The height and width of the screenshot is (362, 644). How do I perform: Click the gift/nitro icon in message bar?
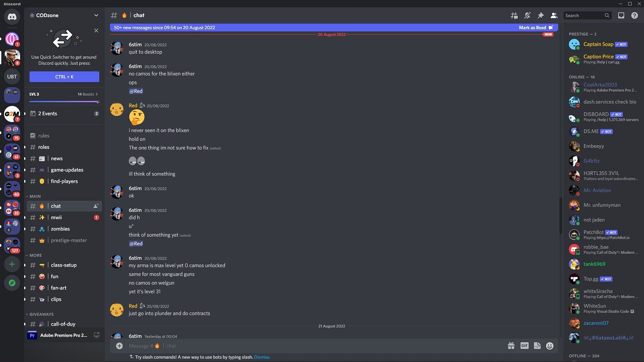[x=511, y=346]
